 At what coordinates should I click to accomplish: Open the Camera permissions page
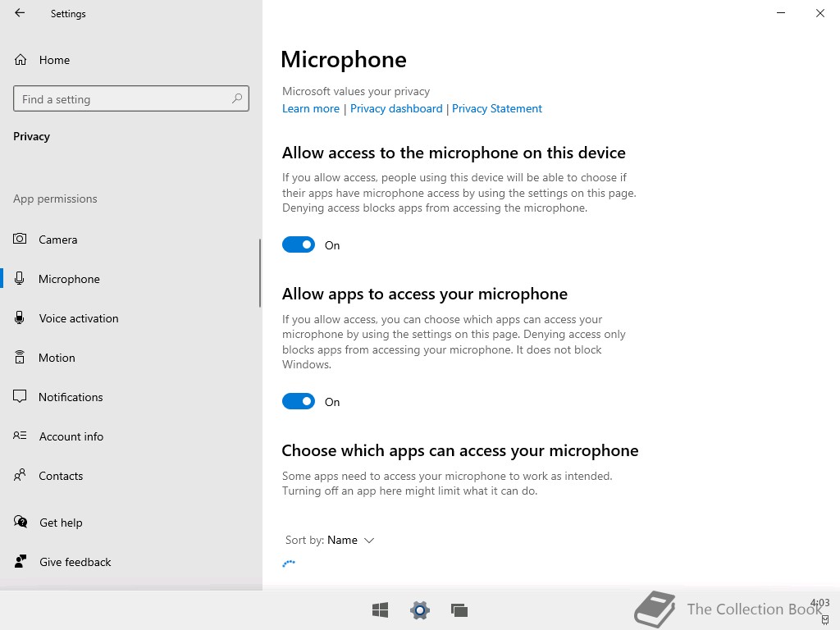pos(131,240)
